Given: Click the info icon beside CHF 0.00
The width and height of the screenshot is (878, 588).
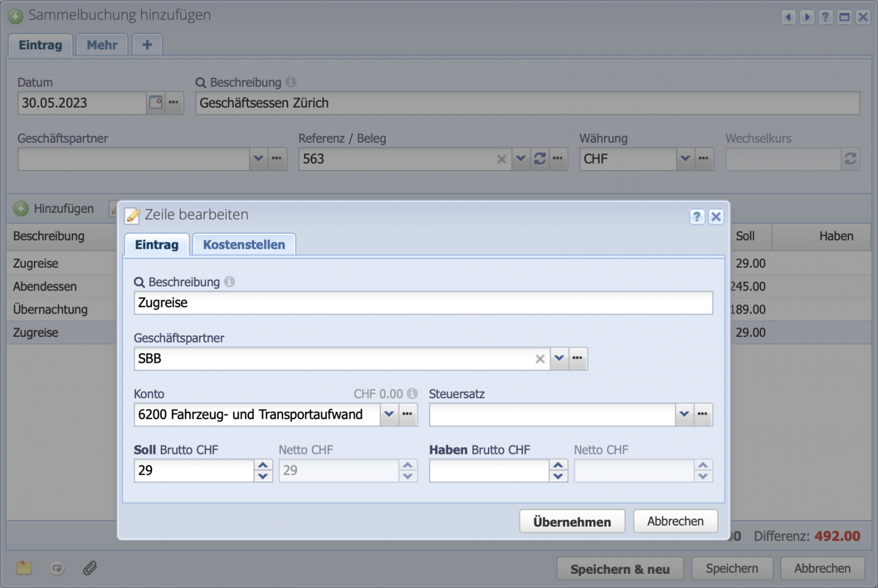Looking at the screenshot, I should point(412,394).
